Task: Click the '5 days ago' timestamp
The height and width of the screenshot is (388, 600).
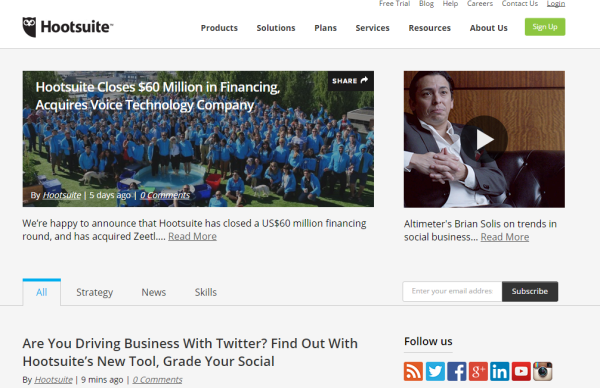Action: pos(110,195)
